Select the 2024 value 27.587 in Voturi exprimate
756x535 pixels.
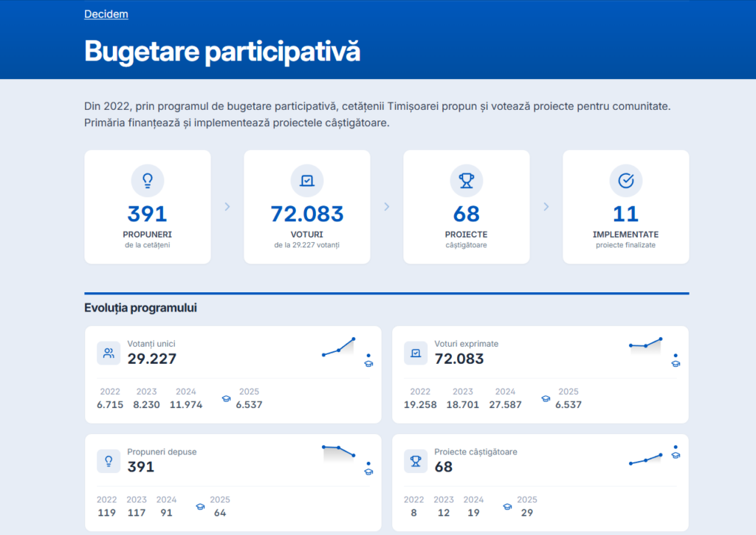point(505,404)
